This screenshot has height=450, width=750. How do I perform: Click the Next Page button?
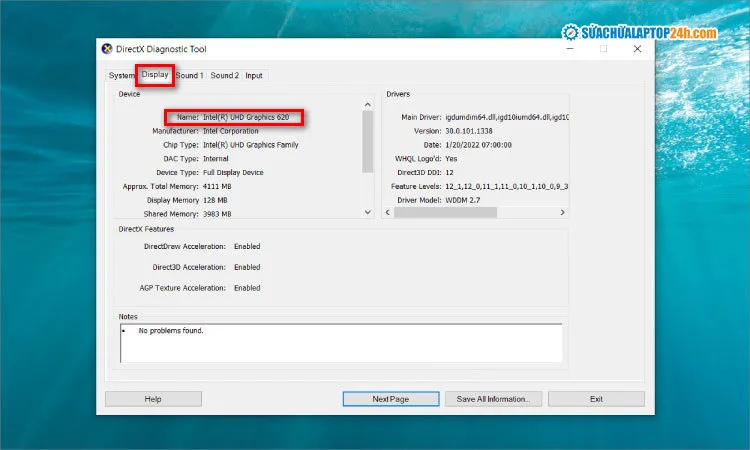391,398
